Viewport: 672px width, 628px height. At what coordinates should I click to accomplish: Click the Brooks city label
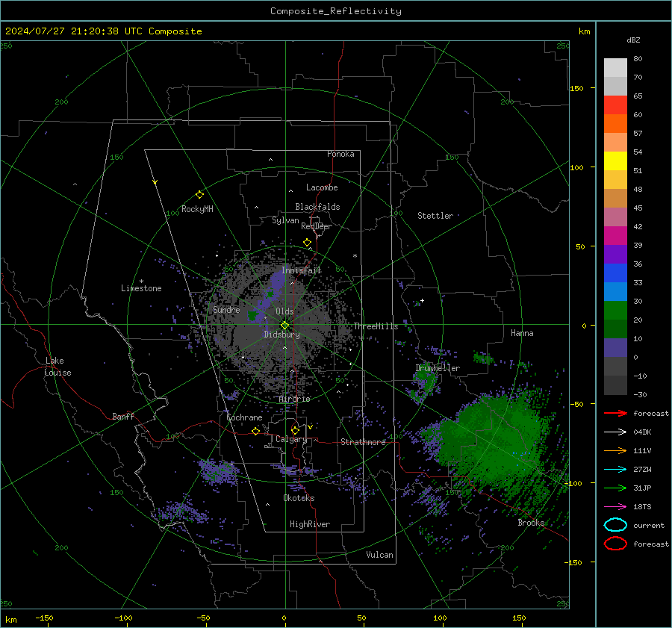(531, 523)
